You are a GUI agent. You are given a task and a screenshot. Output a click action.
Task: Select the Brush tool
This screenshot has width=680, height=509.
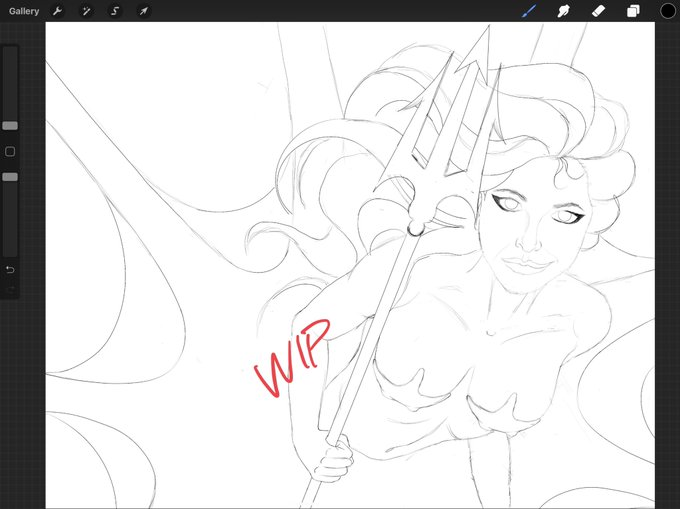coord(529,11)
